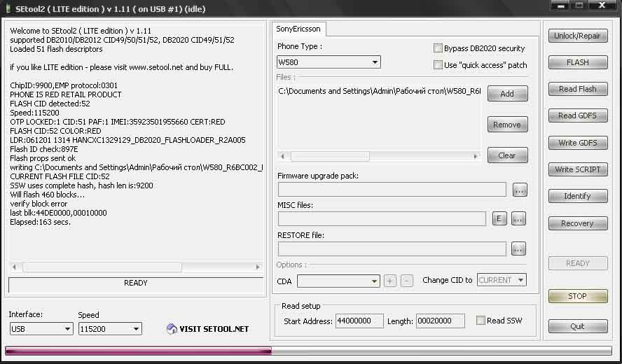
Task: Click the "Flash ID check:897E" log line
Action: coord(43,149)
